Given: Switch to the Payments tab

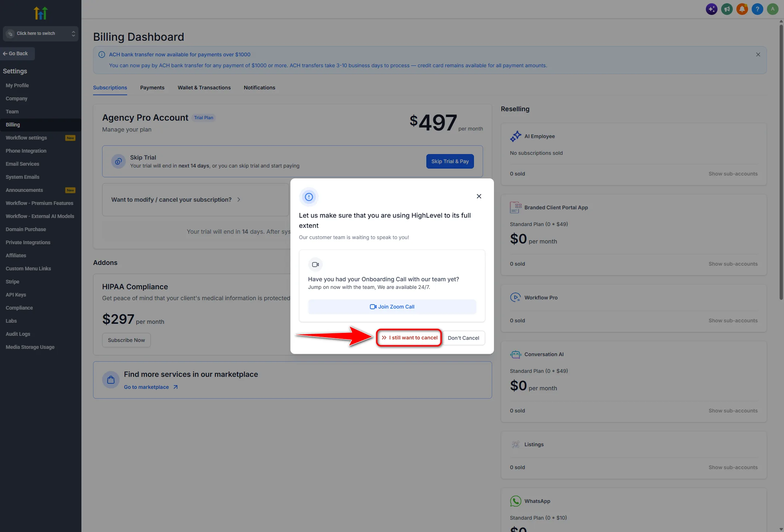Looking at the screenshot, I should [x=152, y=88].
